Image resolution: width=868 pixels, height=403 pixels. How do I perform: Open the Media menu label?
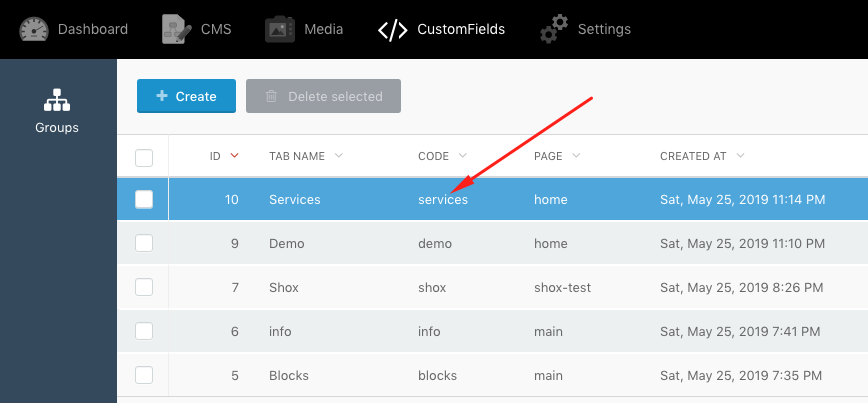click(x=323, y=29)
